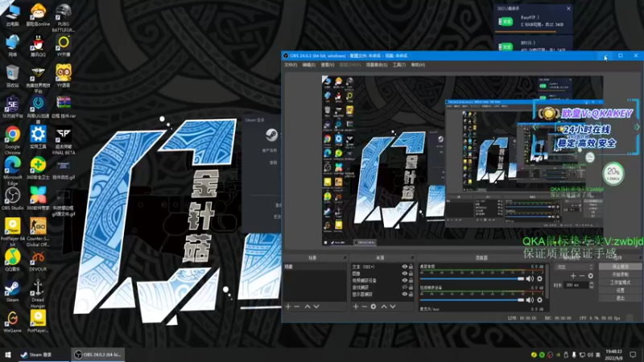644x362 pixels.
Task: Open the 帮助(H) menu in OBS
Action: click(418, 65)
